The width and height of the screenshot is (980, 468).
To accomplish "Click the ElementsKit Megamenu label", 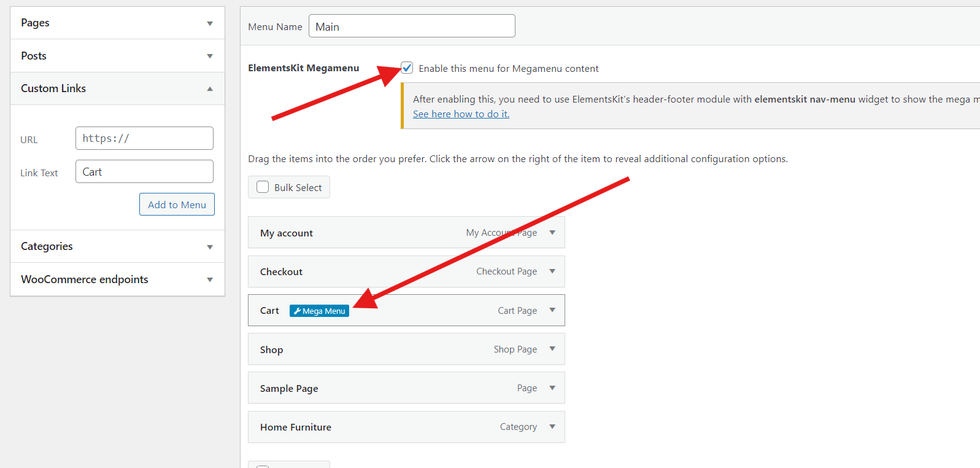I will pos(304,68).
